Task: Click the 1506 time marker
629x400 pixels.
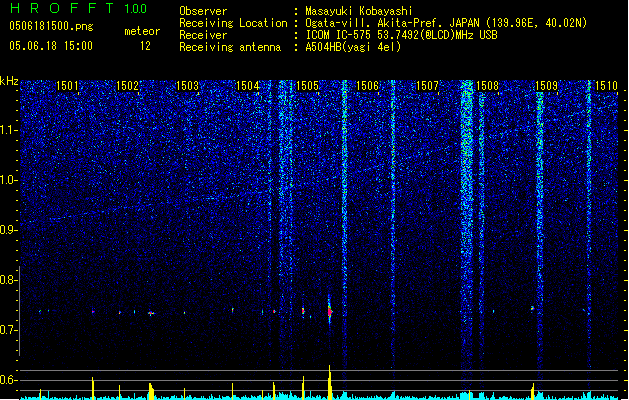Action: click(367, 86)
